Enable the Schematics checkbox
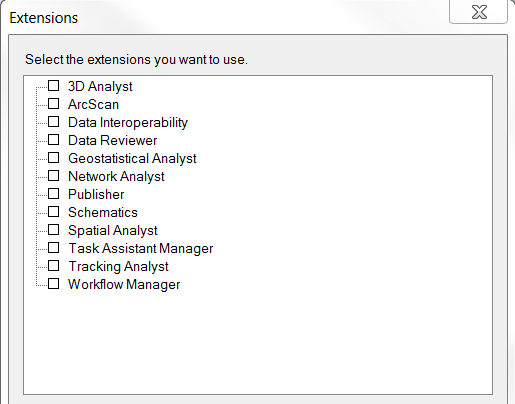The width and height of the screenshot is (515, 404). coord(54,212)
